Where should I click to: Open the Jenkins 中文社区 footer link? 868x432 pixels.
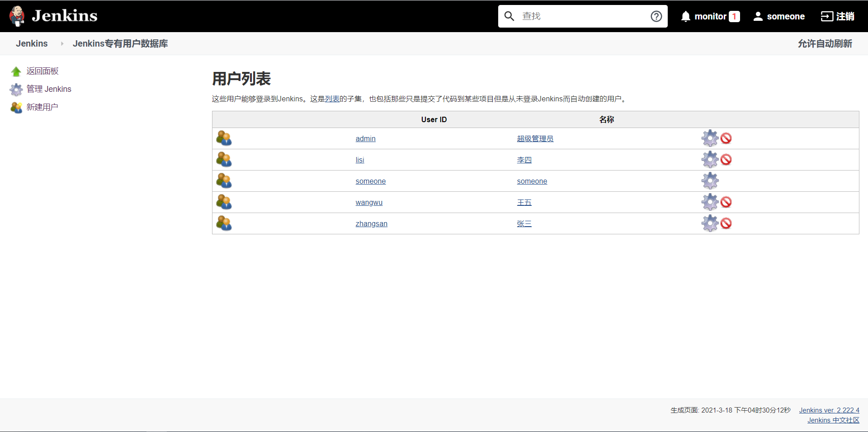tap(833, 420)
